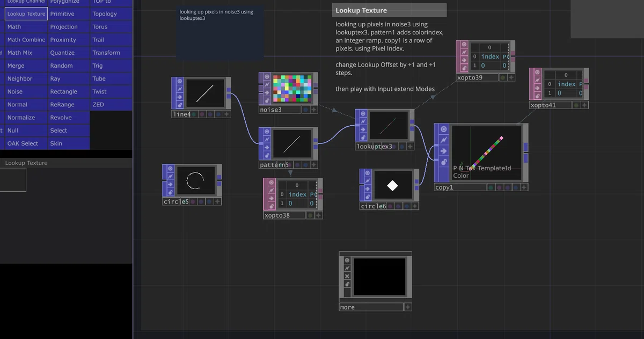Activate viewer plus on circle6

pyautogui.click(x=415, y=206)
